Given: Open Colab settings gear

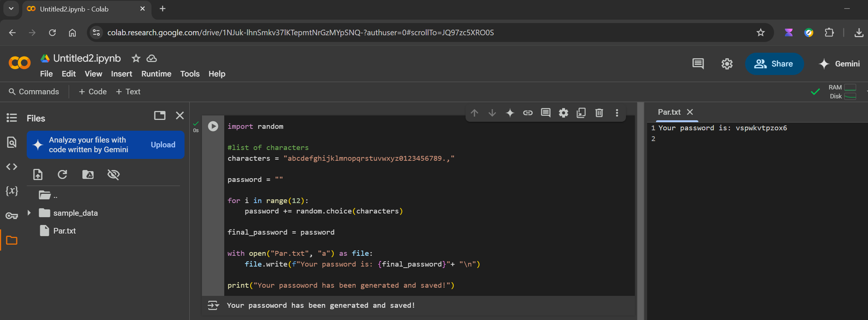Looking at the screenshot, I should pyautogui.click(x=727, y=64).
